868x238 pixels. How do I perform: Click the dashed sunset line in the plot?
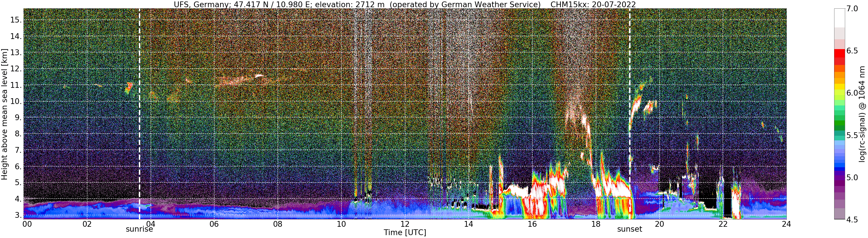tap(629, 114)
